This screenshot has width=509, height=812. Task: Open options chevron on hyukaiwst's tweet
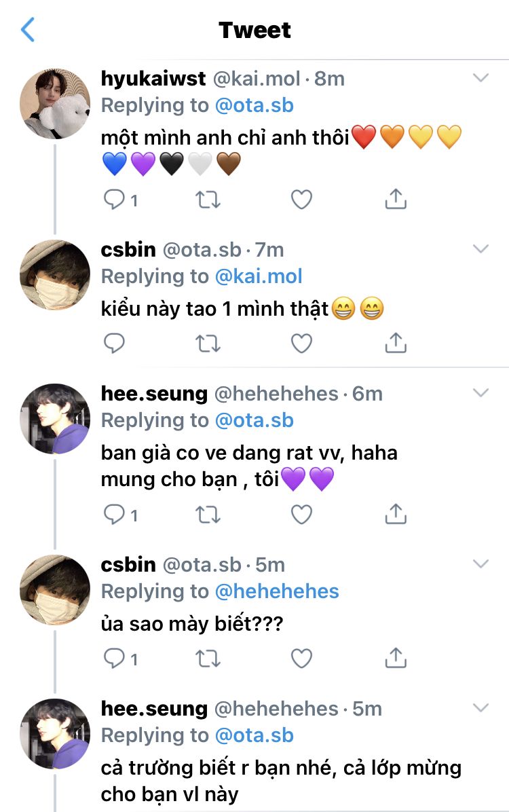480,78
